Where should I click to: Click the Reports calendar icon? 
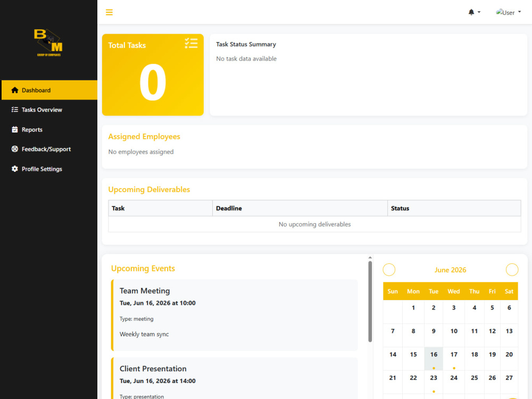[x=14, y=130]
